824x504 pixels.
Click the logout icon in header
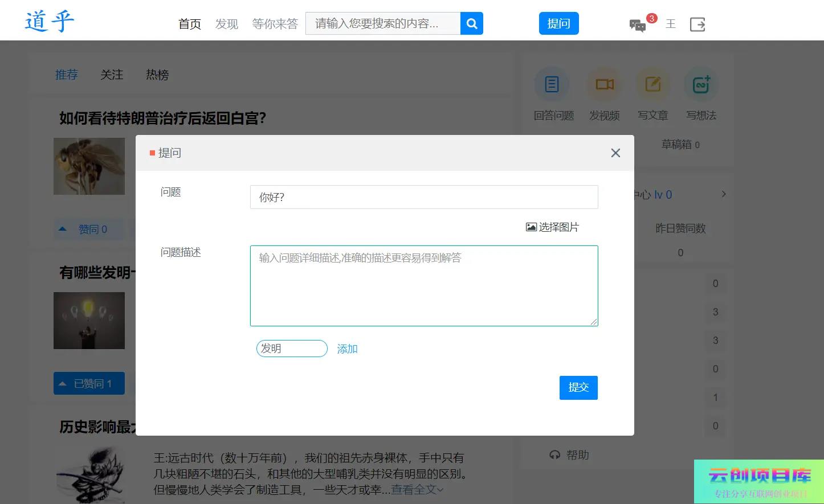(697, 24)
